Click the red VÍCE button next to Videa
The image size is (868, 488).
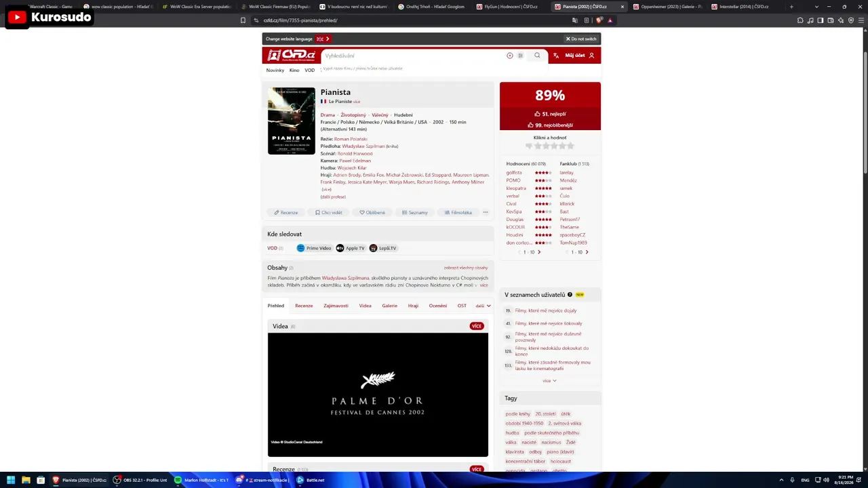coord(477,326)
